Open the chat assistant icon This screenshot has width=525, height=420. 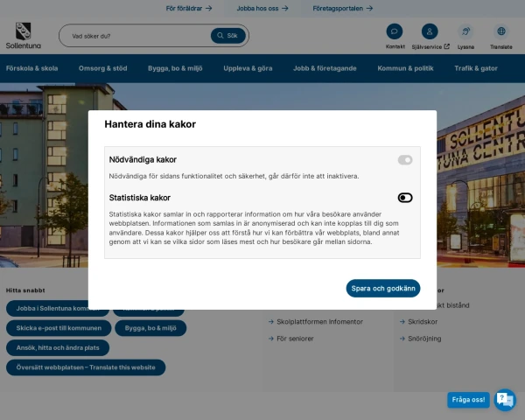505,400
